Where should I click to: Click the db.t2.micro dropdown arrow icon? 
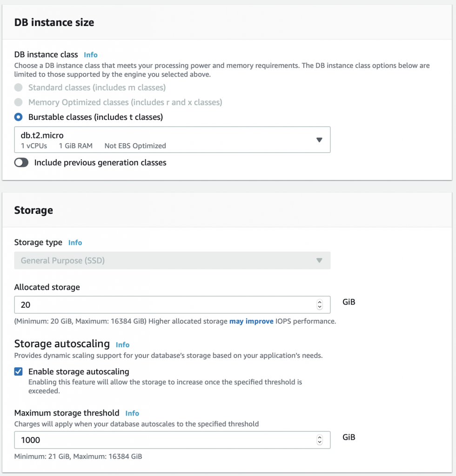coord(319,140)
